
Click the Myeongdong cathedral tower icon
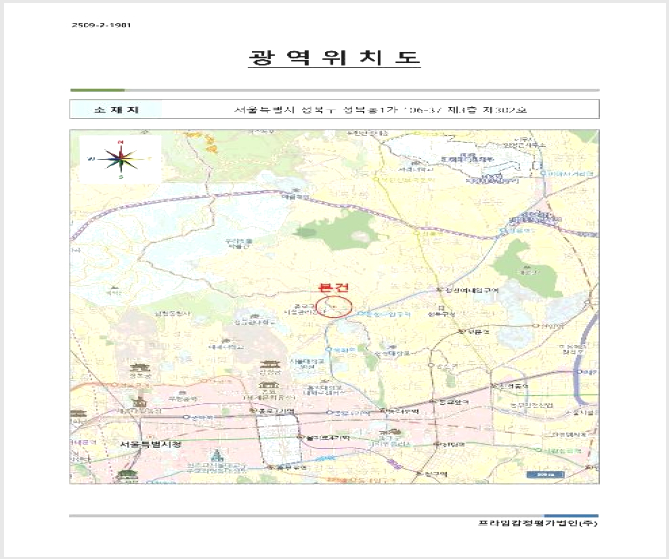tap(218, 456)
